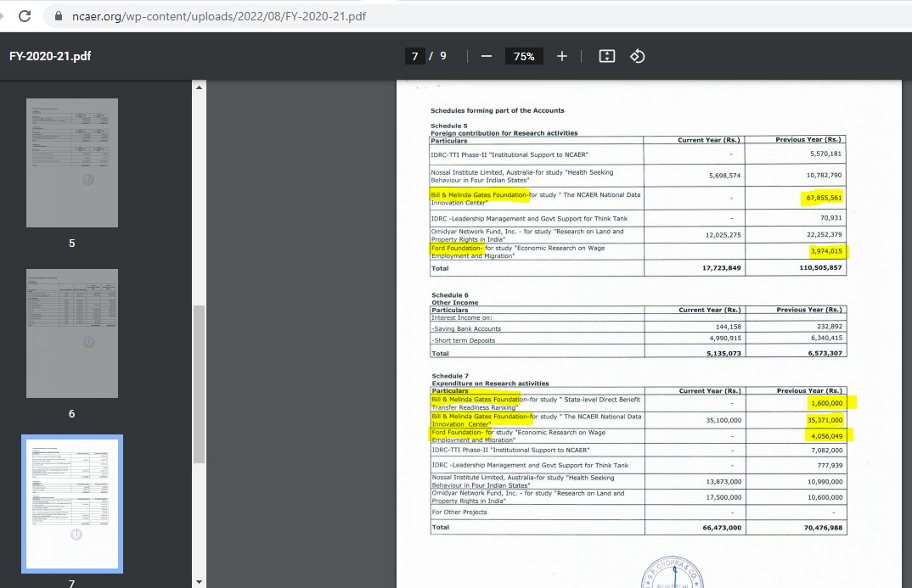Click the amount 7,082,000 in Schedule 7

click(x=826, y=451)
